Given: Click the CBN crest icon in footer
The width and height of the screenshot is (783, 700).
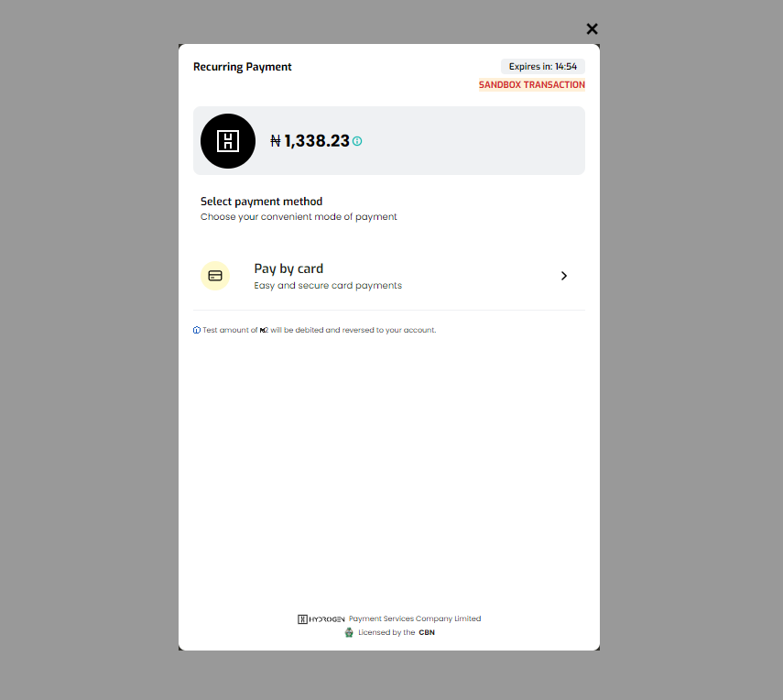Looking at the screenshot, I should (349, 632).
